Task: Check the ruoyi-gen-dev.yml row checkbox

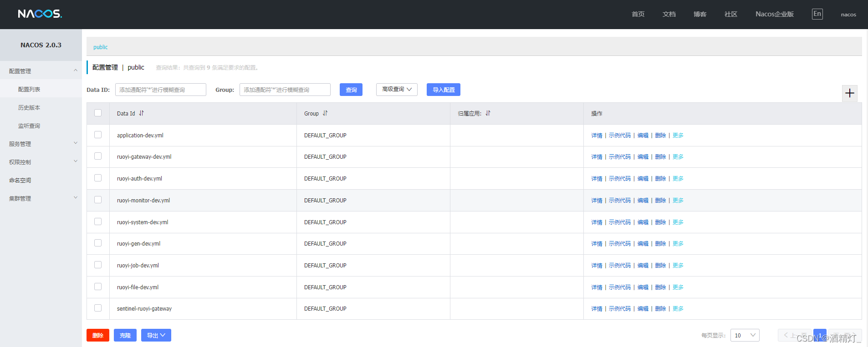Action: (98, 243)
